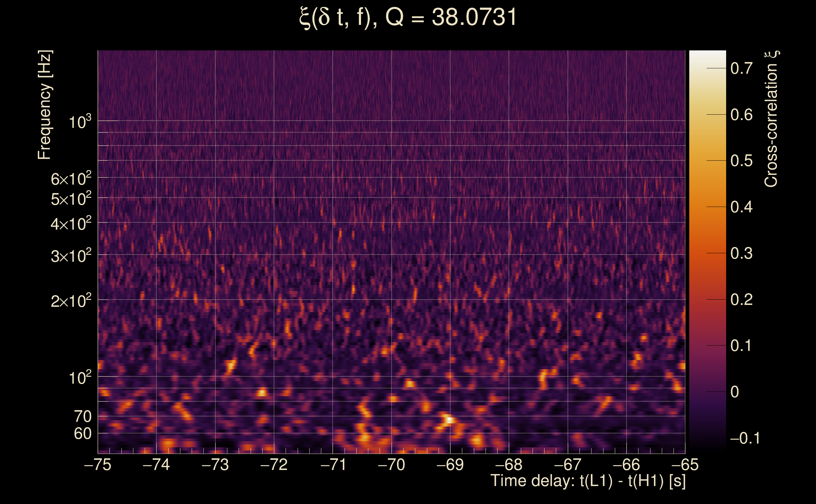Click the 4×10² frequency tick label
Viewport: 816px width, 504px height.
[71, 224]
